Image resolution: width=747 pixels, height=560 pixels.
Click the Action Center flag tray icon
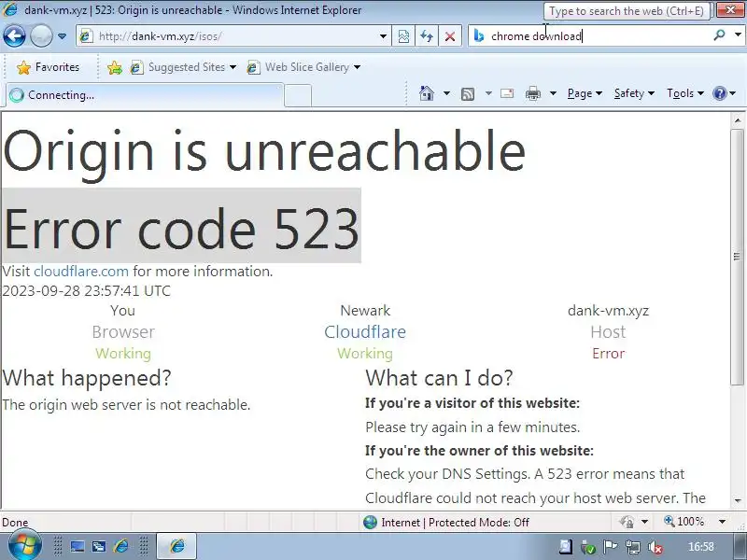[x=611, y=547]
